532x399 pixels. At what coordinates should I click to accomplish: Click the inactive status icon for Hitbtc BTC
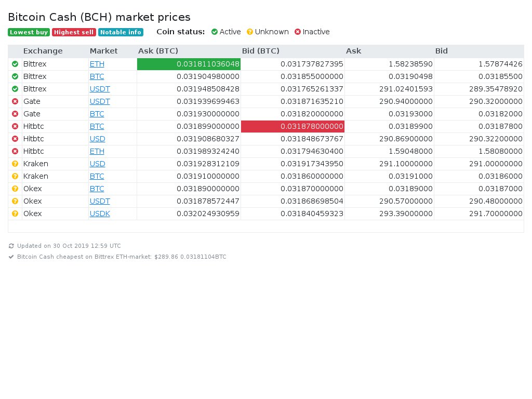click(x=15, y=126)
